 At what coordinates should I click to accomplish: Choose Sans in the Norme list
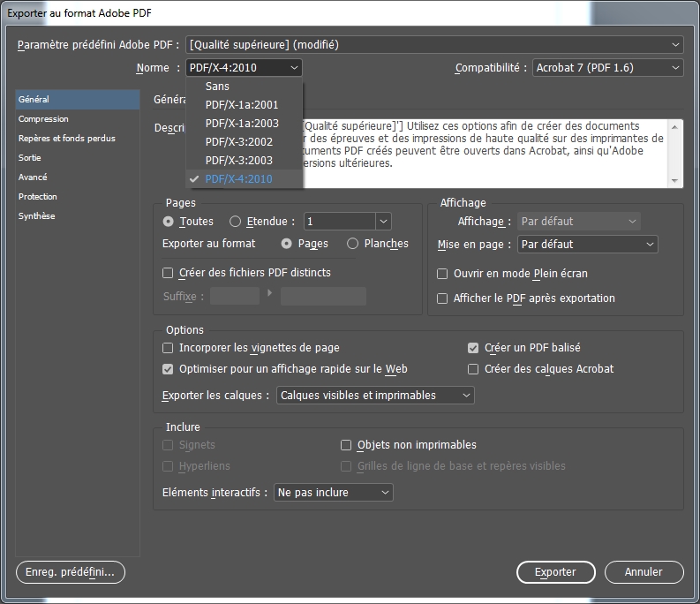coord(245,87)
